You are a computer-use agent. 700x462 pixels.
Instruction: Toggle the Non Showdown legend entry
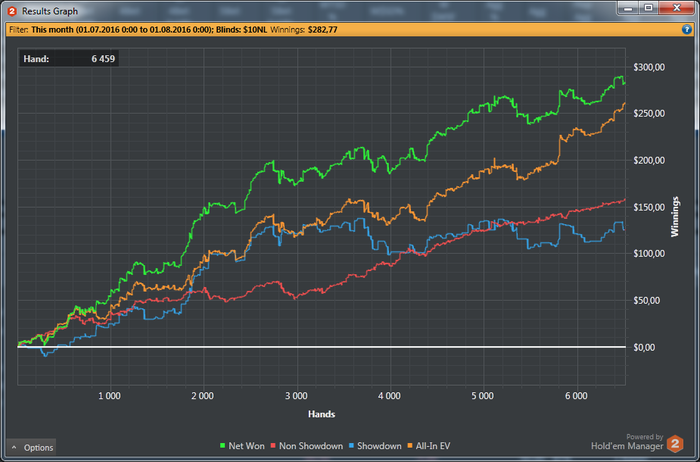[307, 446]
